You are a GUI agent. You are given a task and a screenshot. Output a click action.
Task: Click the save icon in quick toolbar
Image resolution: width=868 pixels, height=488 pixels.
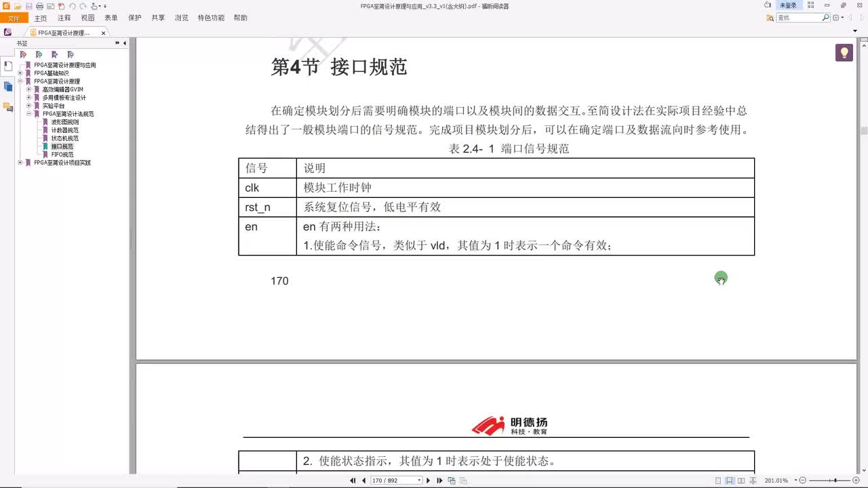click(29, 6)
